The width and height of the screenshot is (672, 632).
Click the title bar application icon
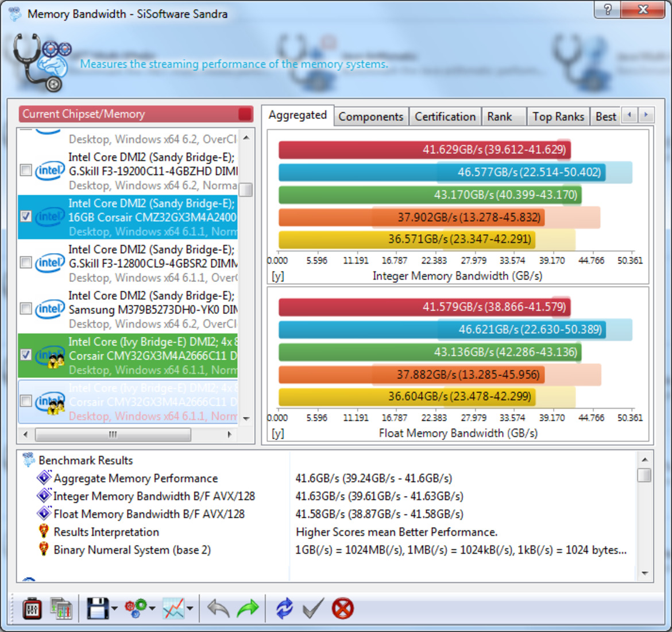[x=15, y=14]
